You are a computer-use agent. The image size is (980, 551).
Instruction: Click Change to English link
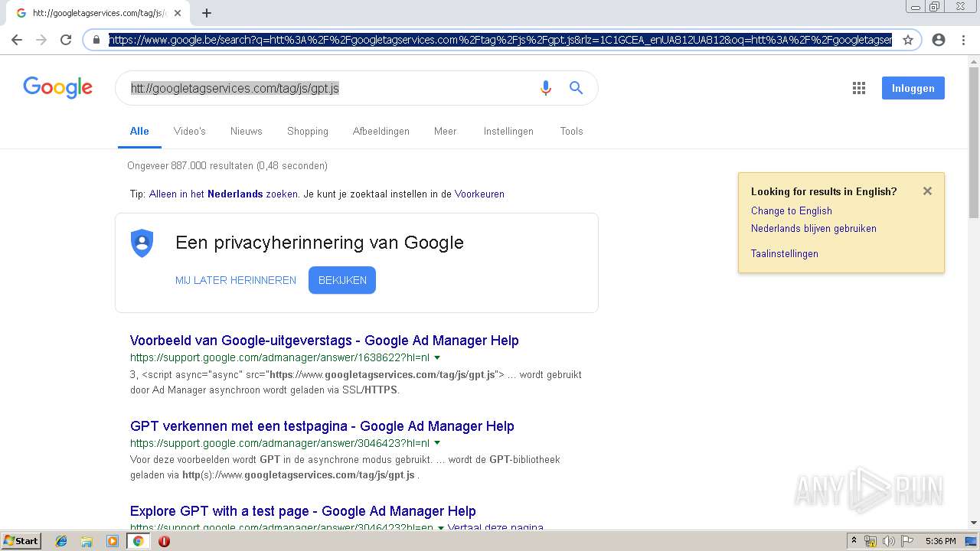792,210
